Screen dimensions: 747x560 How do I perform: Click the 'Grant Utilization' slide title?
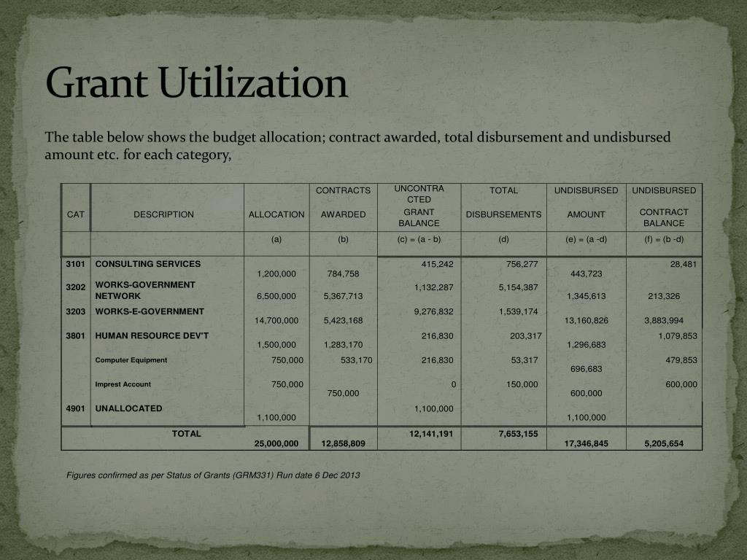coord(197,83)
